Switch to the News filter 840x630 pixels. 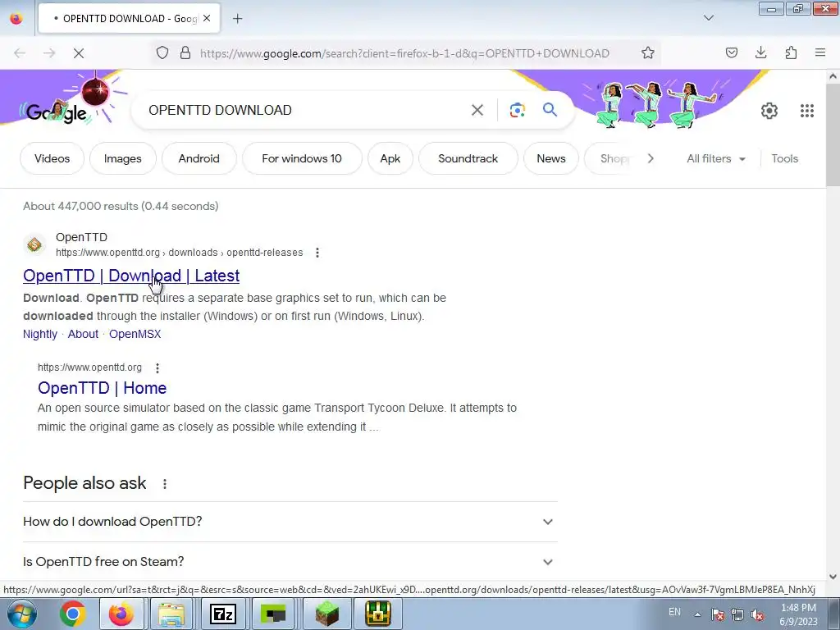(x=550, y=158)
